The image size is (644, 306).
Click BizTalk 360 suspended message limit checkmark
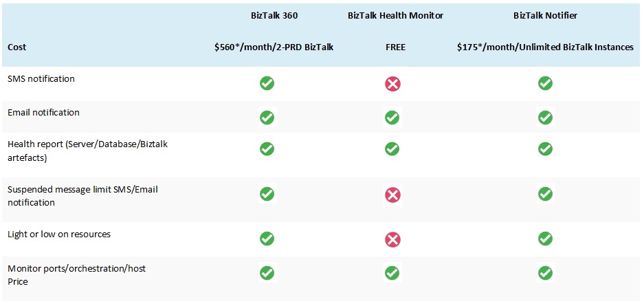click(267, 194)
